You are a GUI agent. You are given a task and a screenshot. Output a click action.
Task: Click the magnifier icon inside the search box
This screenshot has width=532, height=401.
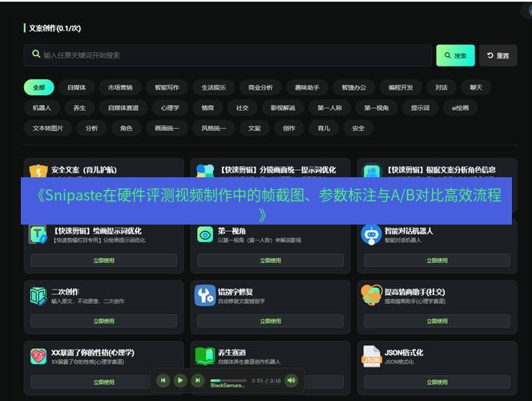36,54
